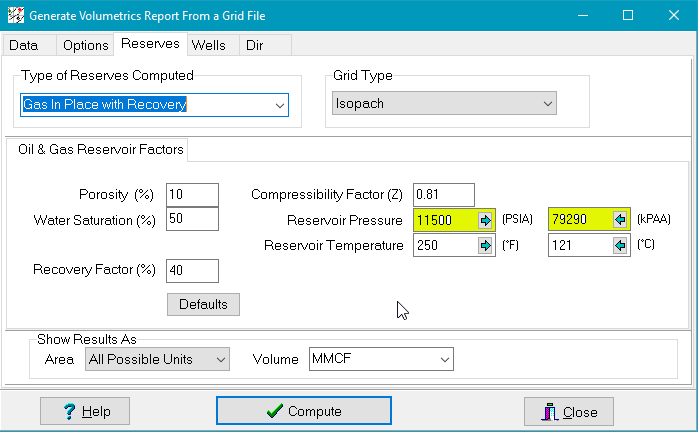This screenshot has width=698, height=432.
Task: Open the Type of Reserves Computed dropdown
Action: point(279,105)
